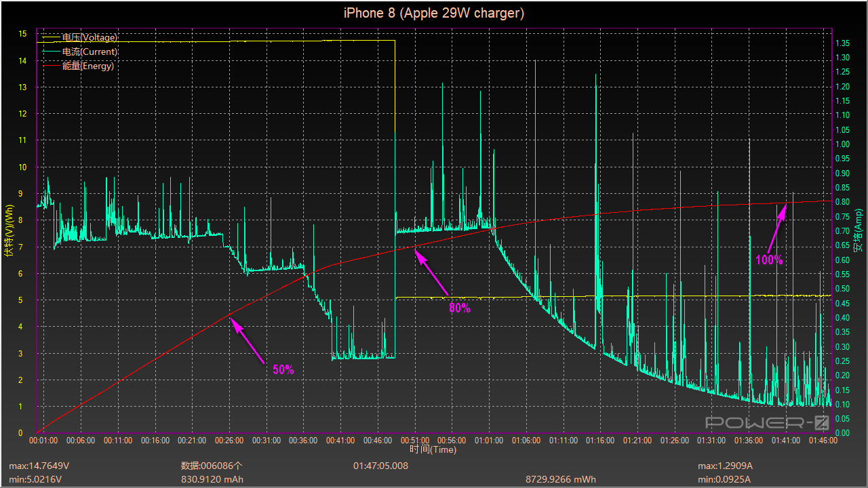868x488 pixels.
Task: Click the 时间(Time) x-axis label
Action: pyautogui.click(x=433, y=449)
